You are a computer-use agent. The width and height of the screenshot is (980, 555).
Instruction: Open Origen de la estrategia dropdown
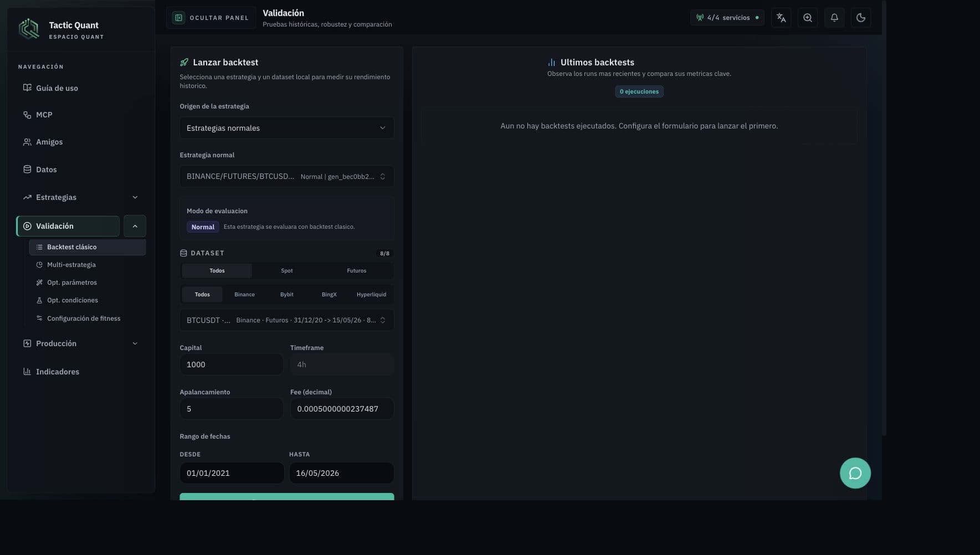286,128
